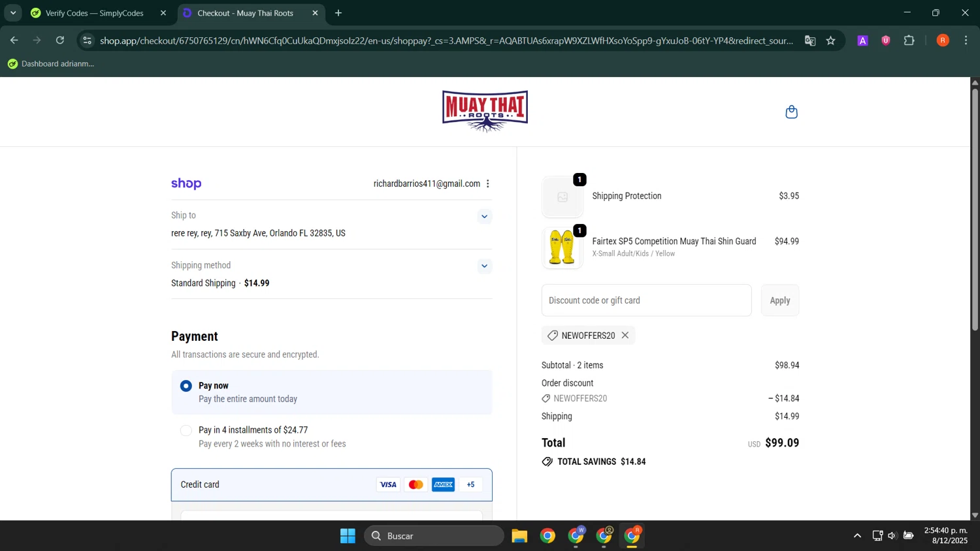The height and width of the screenshot is (551, 980).
Task: Open the shopping bag cart icon
Action: click(791, 112)
